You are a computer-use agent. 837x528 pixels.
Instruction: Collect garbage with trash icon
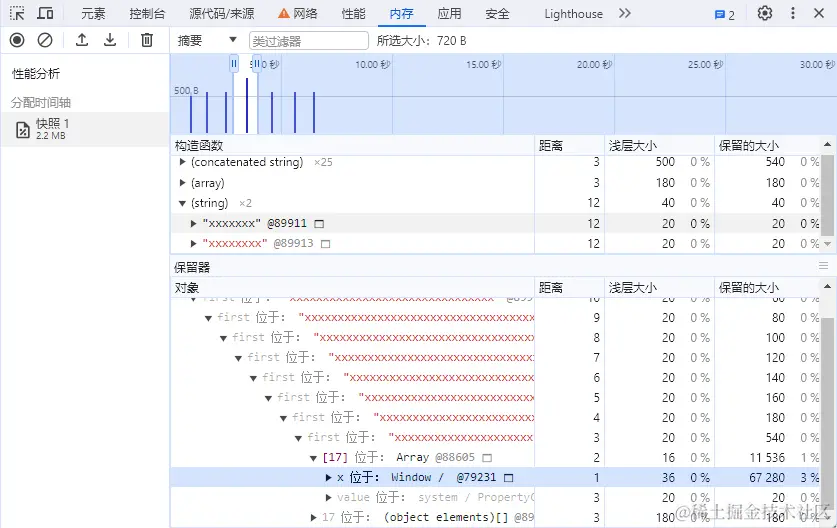pos(147,40)
